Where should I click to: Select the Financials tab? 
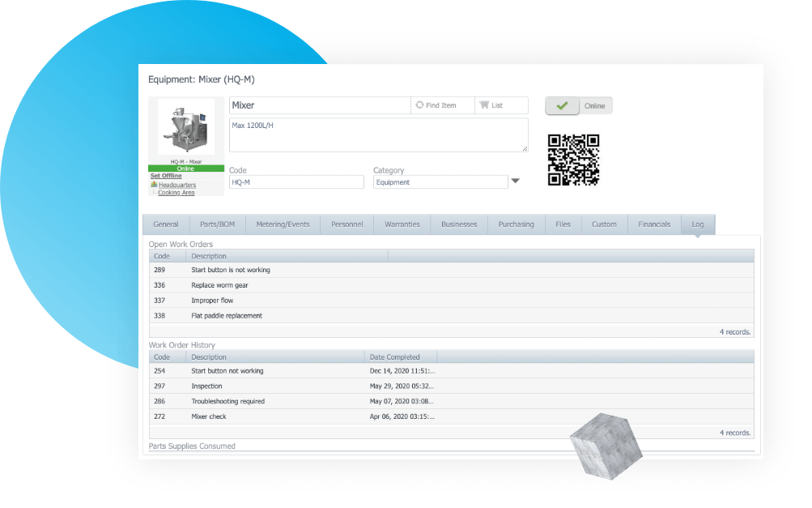[x=653, y=224]
